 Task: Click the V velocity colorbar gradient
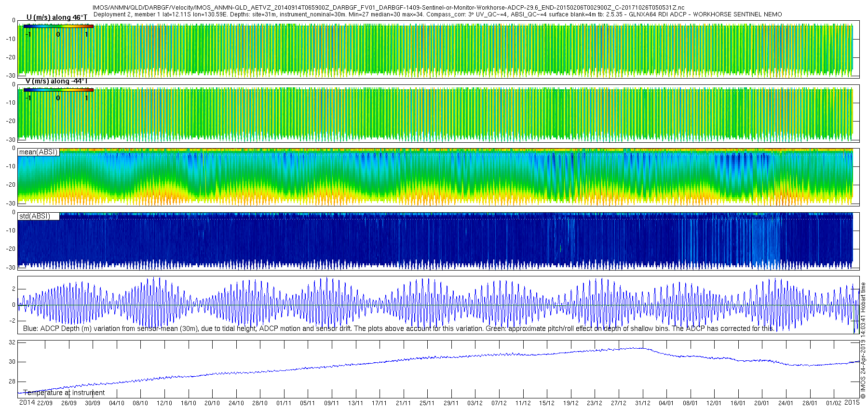(x=58, y=90)
